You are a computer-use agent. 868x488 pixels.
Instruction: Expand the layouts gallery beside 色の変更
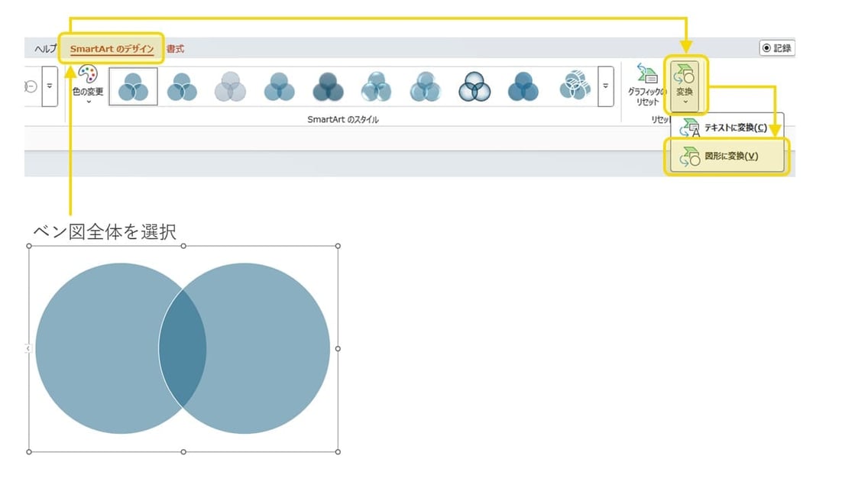[x=50, y=86]
